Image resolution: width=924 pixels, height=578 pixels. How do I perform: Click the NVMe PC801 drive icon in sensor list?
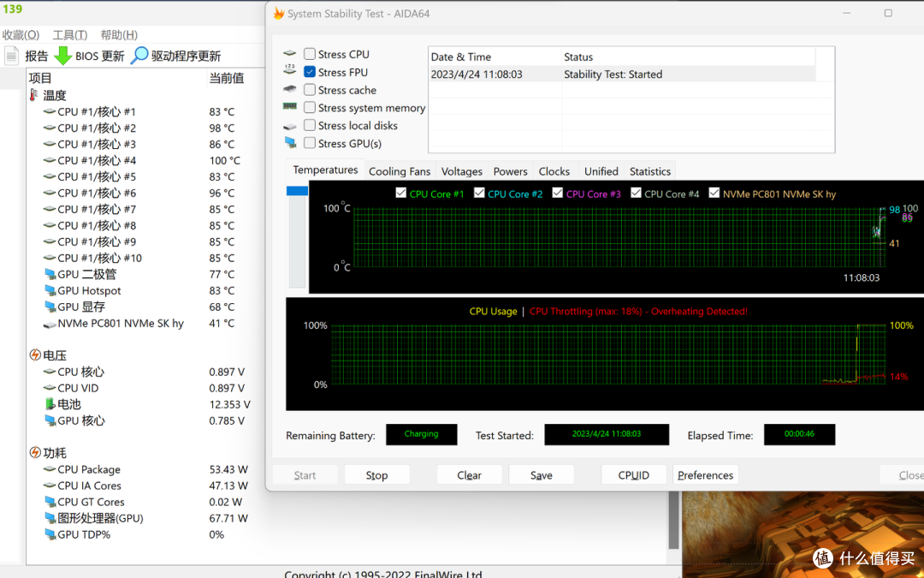coord(50,324)
